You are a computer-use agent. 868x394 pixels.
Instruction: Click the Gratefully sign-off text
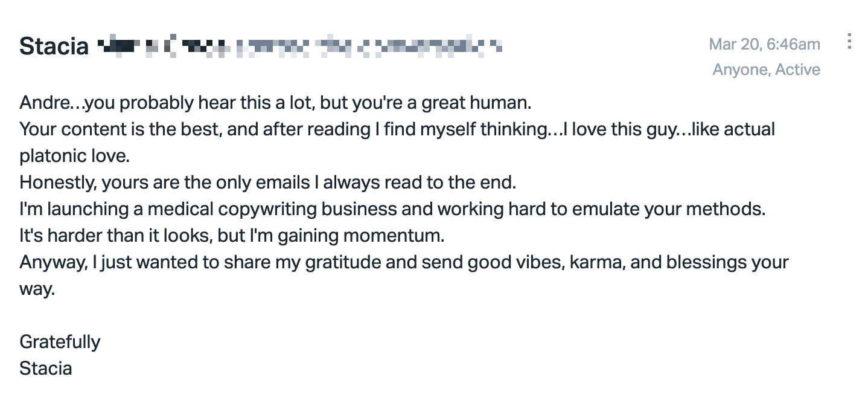(x=60, y=342)
